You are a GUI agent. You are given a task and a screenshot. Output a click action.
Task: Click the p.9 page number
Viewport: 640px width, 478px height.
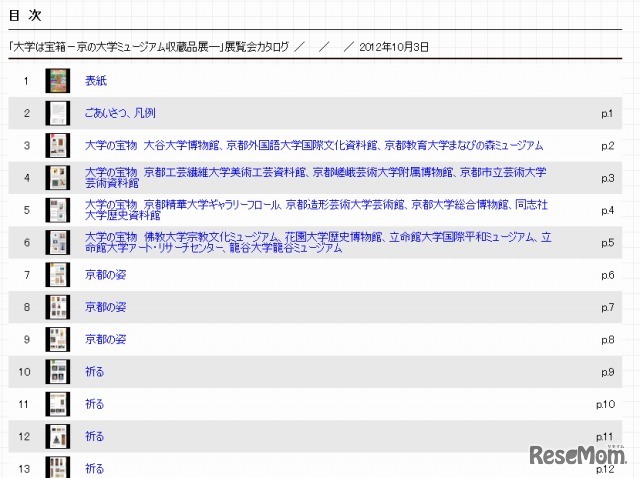click(607, 372)
